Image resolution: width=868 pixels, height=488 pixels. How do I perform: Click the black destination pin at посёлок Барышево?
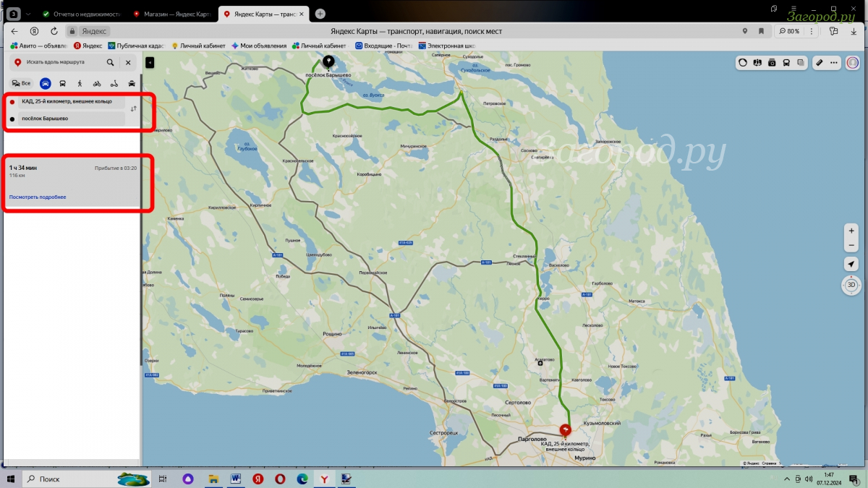328,61
